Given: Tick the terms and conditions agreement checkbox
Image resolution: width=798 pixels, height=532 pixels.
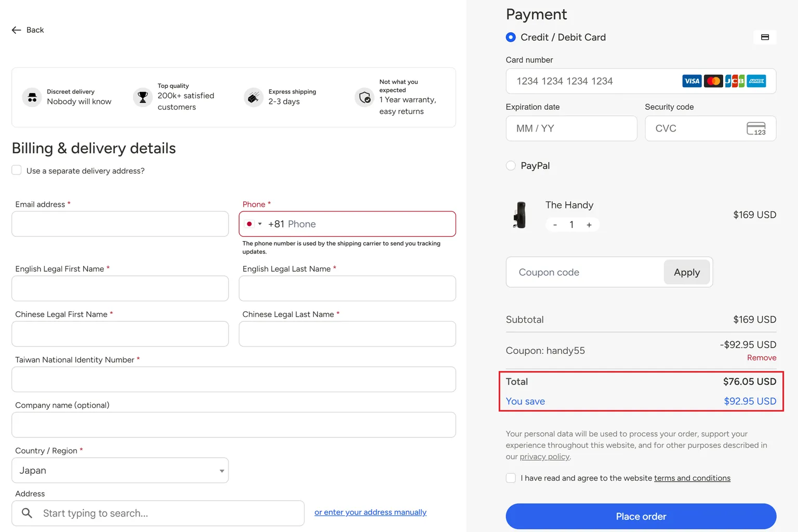Looking at the screenshot, I should [511, 478].
